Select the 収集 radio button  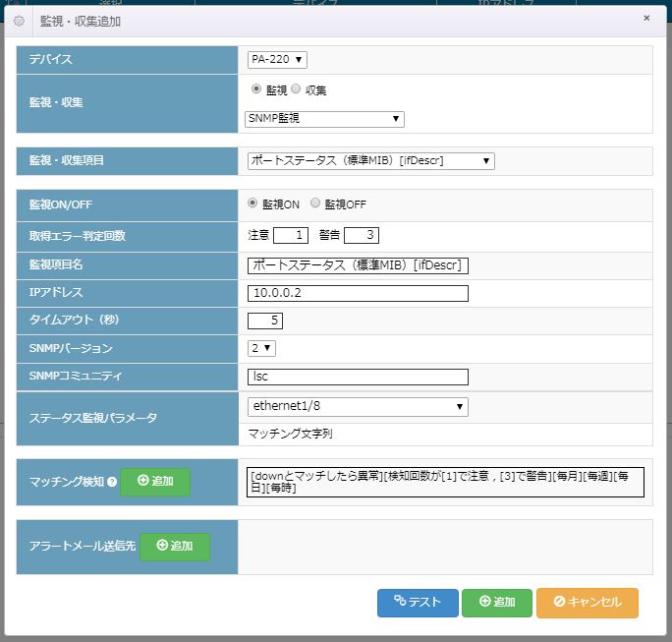296,88
